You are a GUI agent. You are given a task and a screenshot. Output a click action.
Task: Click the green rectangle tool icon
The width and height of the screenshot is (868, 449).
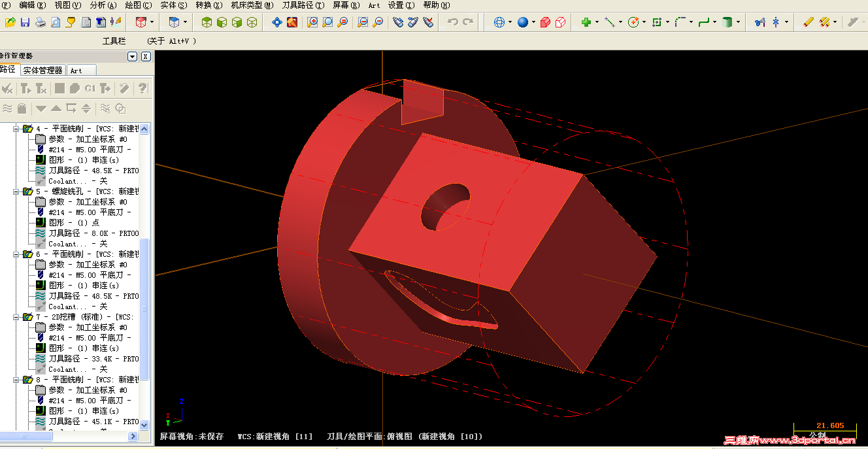pyautogui.click(x=656, y=22)
